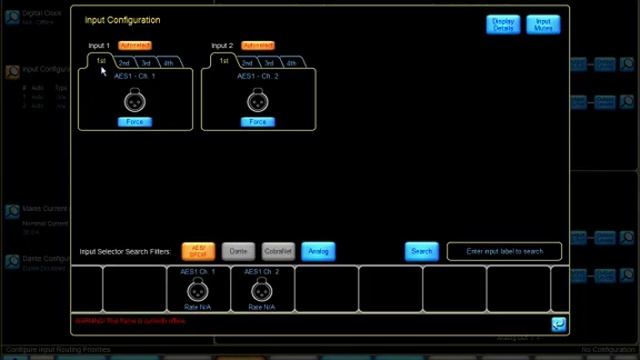This screenshot has width=640, height=360.
Task: Click the 'AES1 - Ch. 2' source label
Action: click(x=258, y=76)
